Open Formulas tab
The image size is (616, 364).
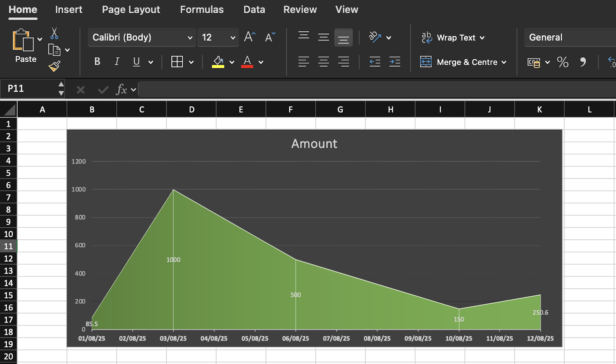(x=202, y=10)
